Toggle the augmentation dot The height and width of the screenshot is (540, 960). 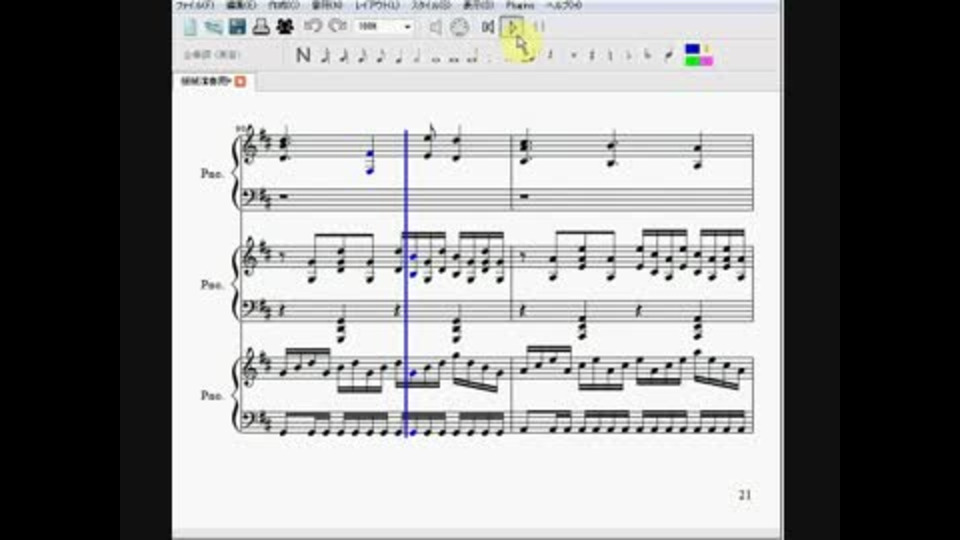coord(490,58)
